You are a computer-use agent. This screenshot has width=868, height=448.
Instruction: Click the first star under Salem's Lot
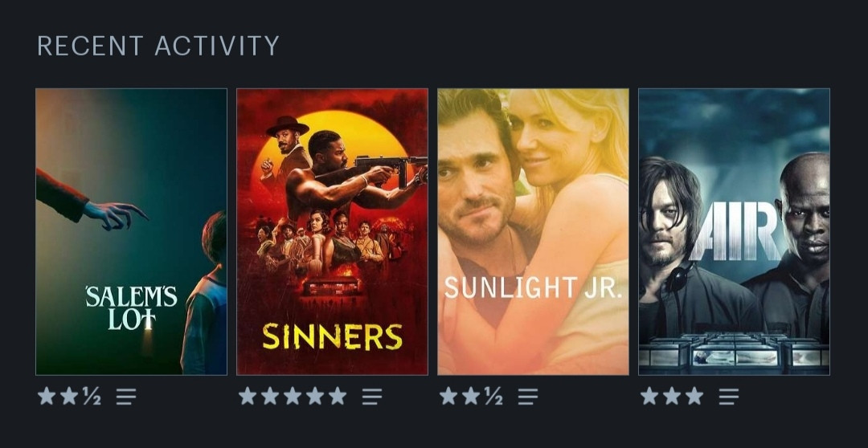[47, 396]
